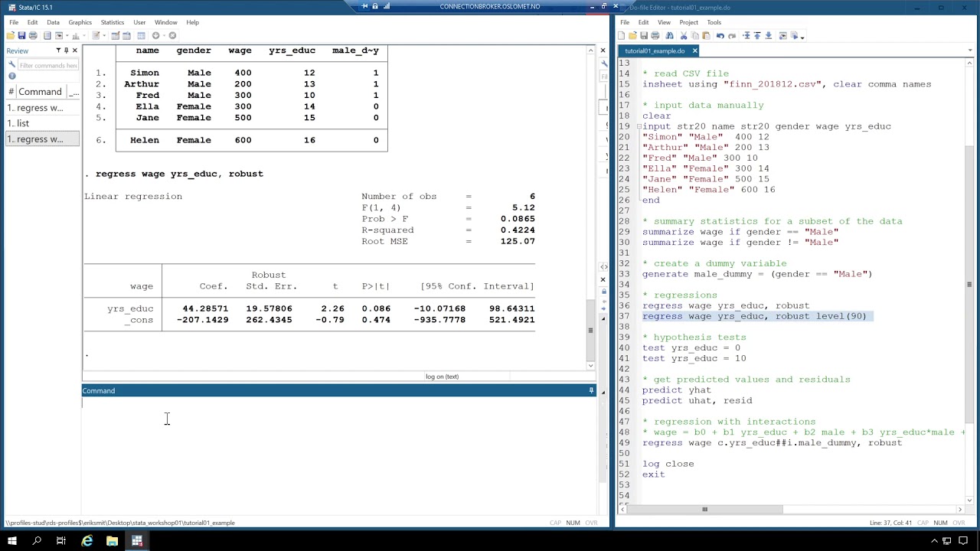
Task: Click horizontal scrollbar thumb in Do-file Editor
Action: coord(704,509)
